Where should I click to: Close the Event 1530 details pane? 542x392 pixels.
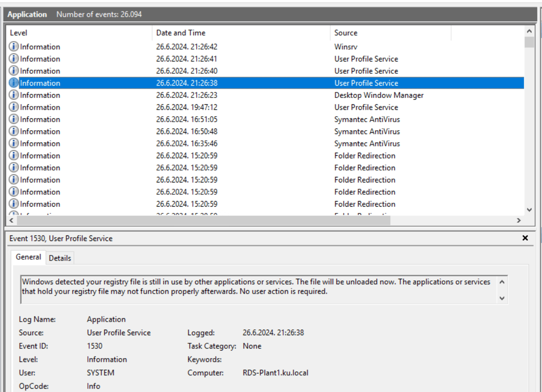525,238
